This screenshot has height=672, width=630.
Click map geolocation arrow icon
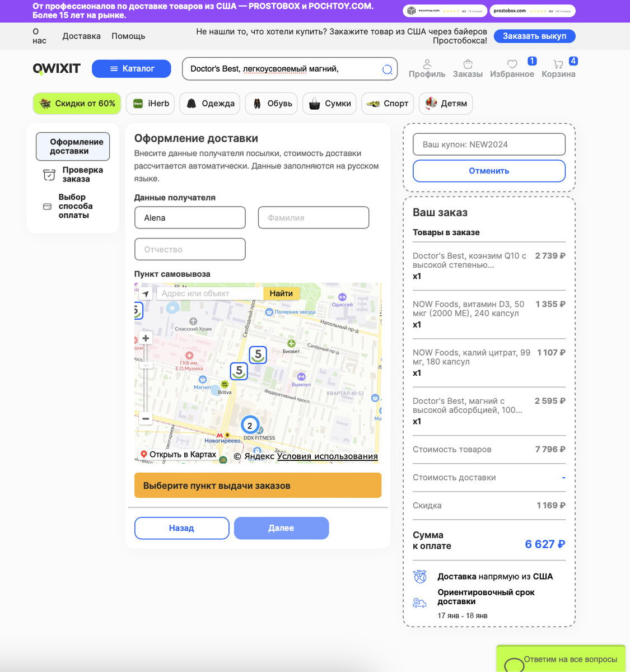tap(146, 293)
